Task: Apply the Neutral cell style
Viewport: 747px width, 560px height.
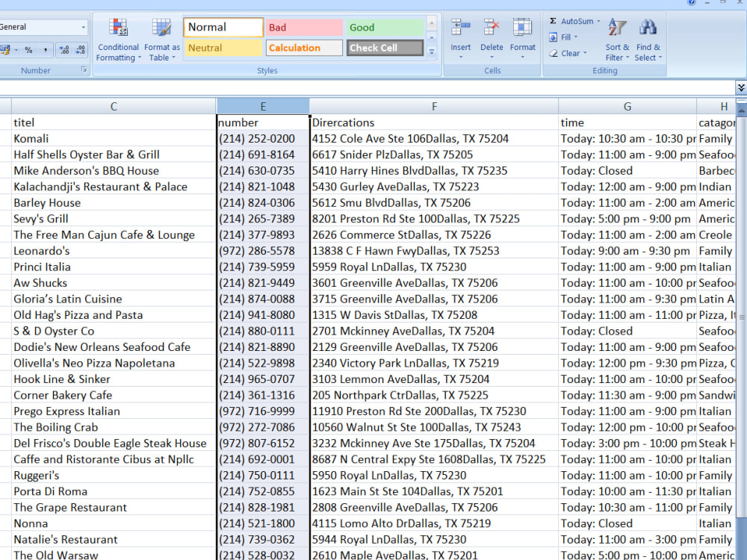Action: (223, 48)
